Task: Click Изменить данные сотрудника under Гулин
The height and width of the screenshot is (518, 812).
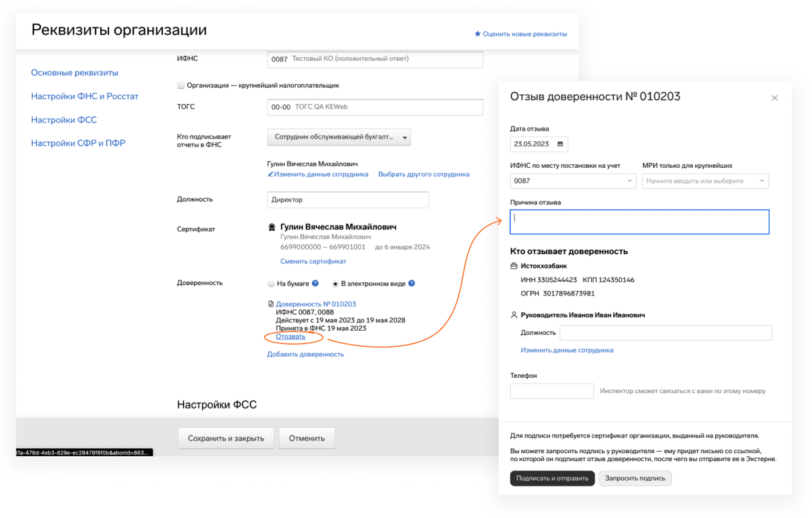Action: (x=321, y=174)
